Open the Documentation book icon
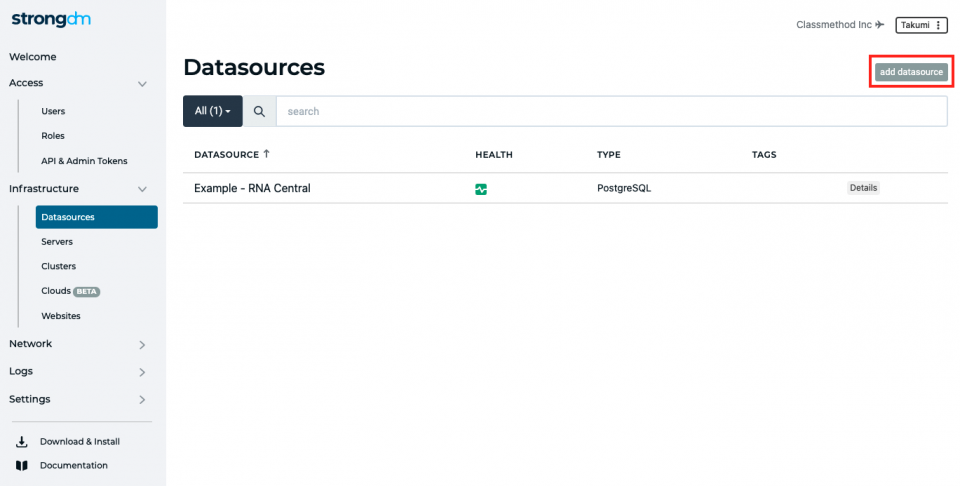This screenshot has width=960, height=486. coord(21,466)
